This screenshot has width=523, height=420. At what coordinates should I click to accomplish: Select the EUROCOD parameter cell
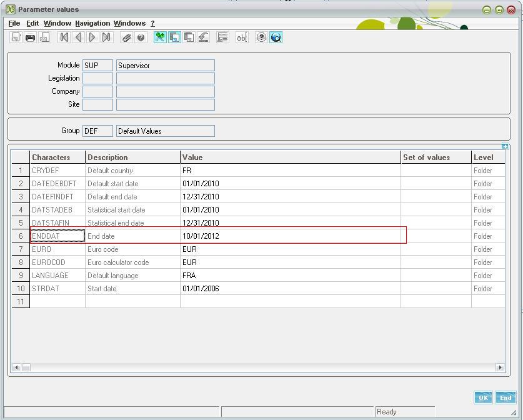(57, 262)
